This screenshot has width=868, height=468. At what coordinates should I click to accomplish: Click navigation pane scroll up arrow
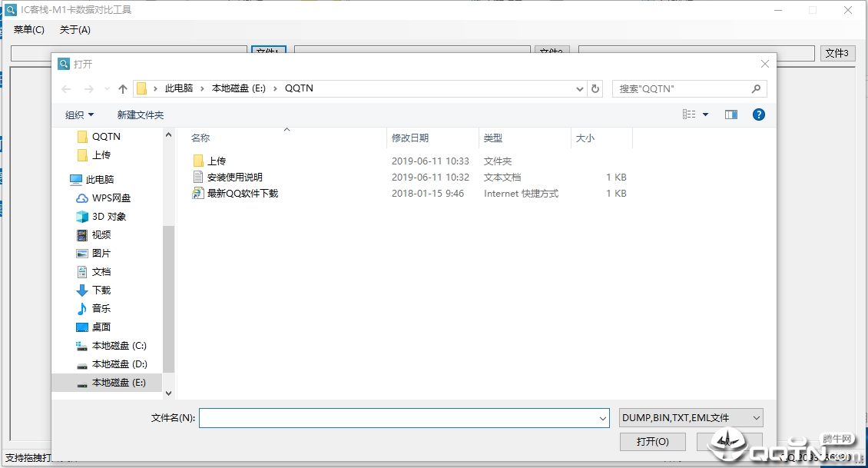pos(168,134)
